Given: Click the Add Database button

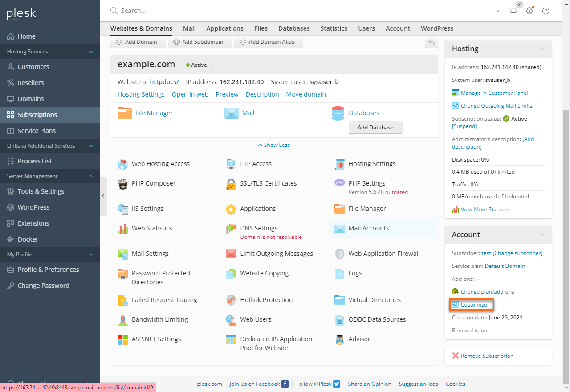Looking at the screenshot, I should pyautogui.click(x=375, y=128).
